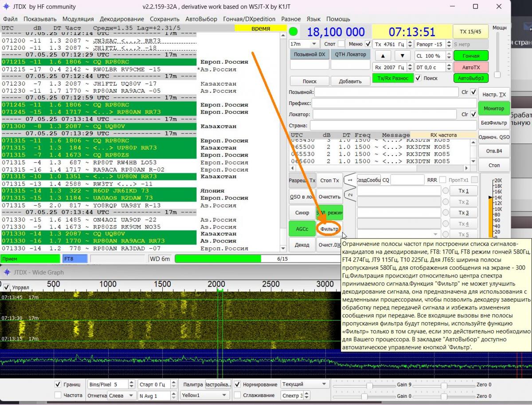This screenshot has height=405, width=532.
Task: Adjust the Мощн power slider handle
Action: 497,75
